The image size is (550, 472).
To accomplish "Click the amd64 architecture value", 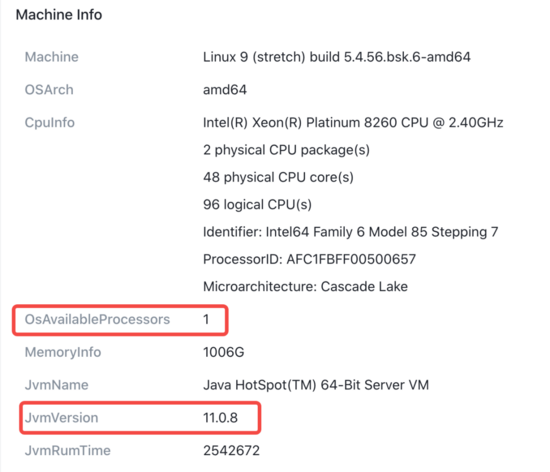I will 225,90.
